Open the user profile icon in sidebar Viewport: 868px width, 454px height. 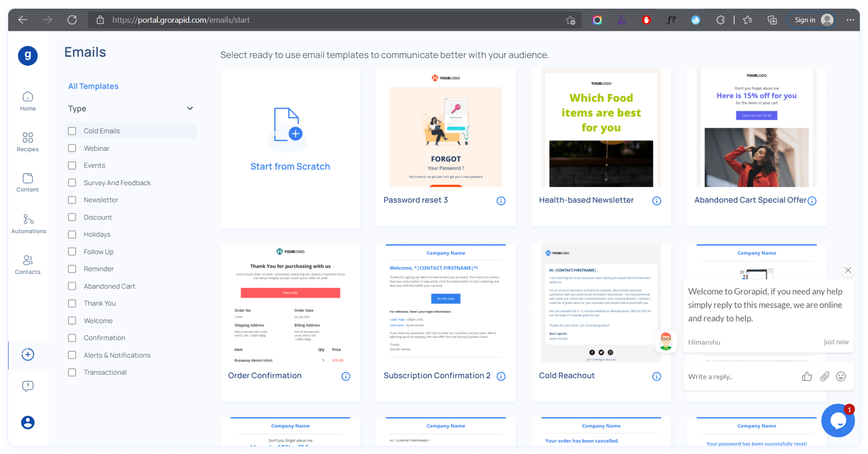pos(28,422)
